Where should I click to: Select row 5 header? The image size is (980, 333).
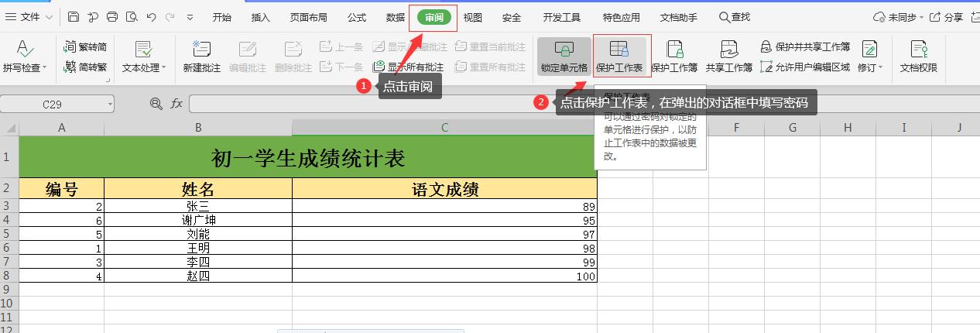(9, 234)
